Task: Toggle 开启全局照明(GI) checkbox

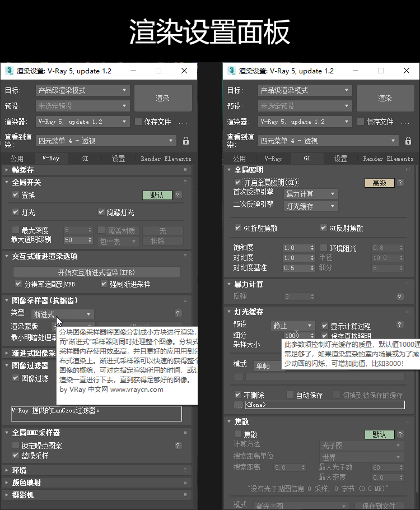Action: coord(238,182)
